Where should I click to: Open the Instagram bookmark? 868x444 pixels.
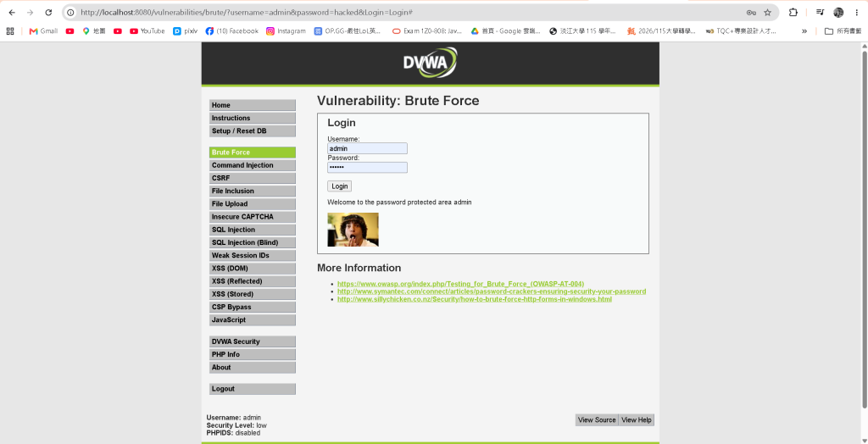(286, 31)
